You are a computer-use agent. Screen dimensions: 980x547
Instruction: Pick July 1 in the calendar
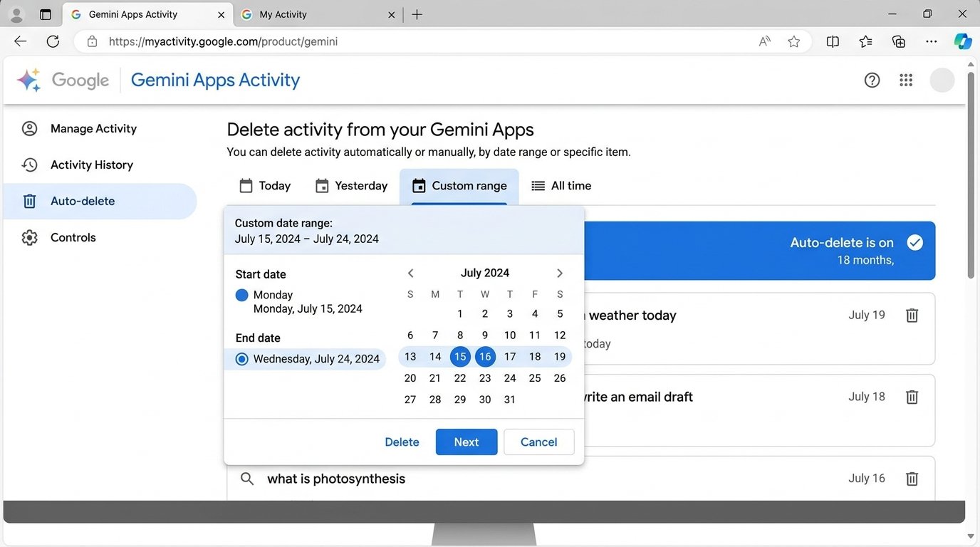click(x=460, y=314)
